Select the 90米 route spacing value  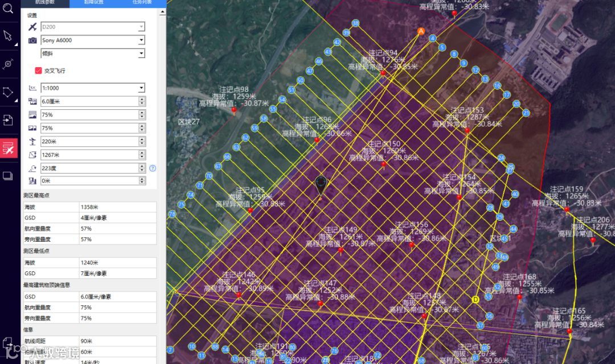(118, 341)
